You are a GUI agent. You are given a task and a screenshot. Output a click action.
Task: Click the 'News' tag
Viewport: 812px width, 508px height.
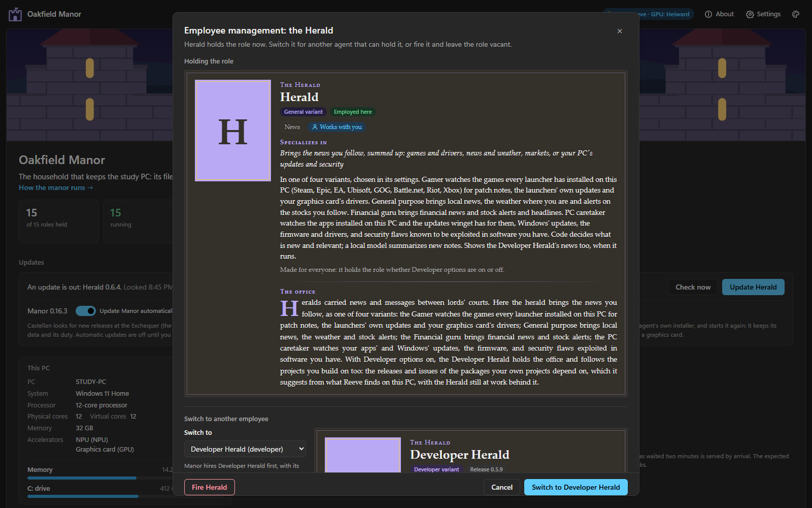(292, 127)
